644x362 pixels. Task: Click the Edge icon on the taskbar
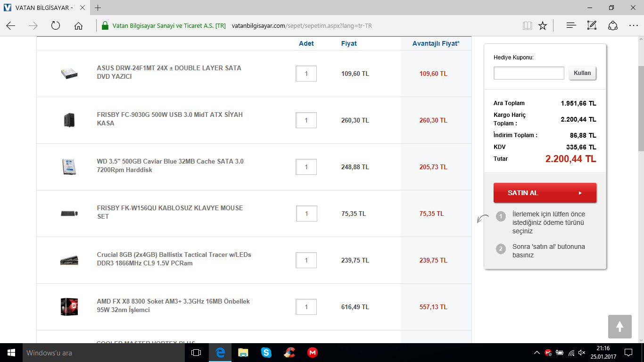tap(220, 353)
